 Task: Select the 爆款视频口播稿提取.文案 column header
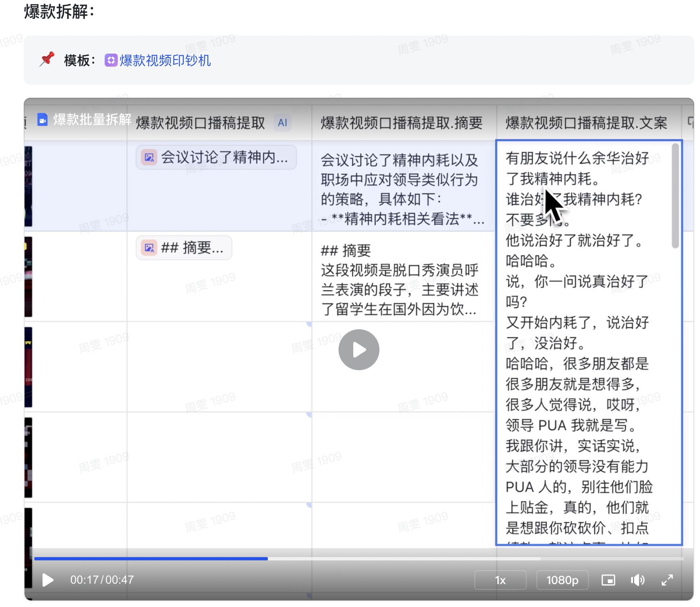tap(586, 123)
